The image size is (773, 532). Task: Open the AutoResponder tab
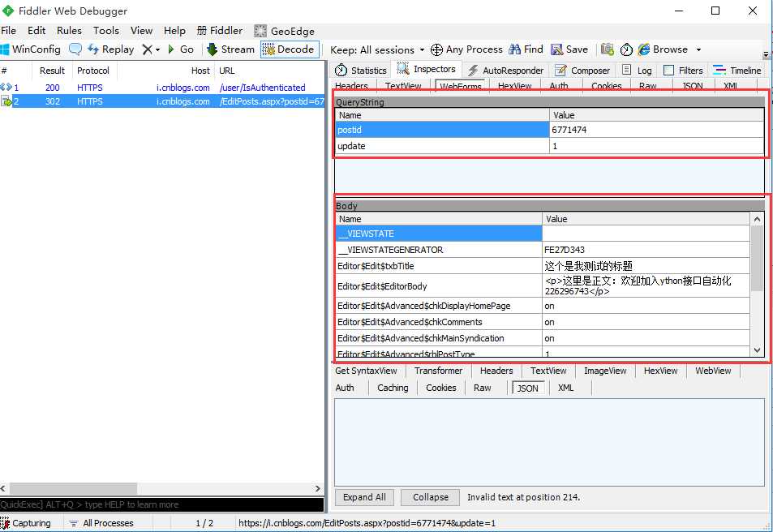pyautogui.click(x=505, y=71)
